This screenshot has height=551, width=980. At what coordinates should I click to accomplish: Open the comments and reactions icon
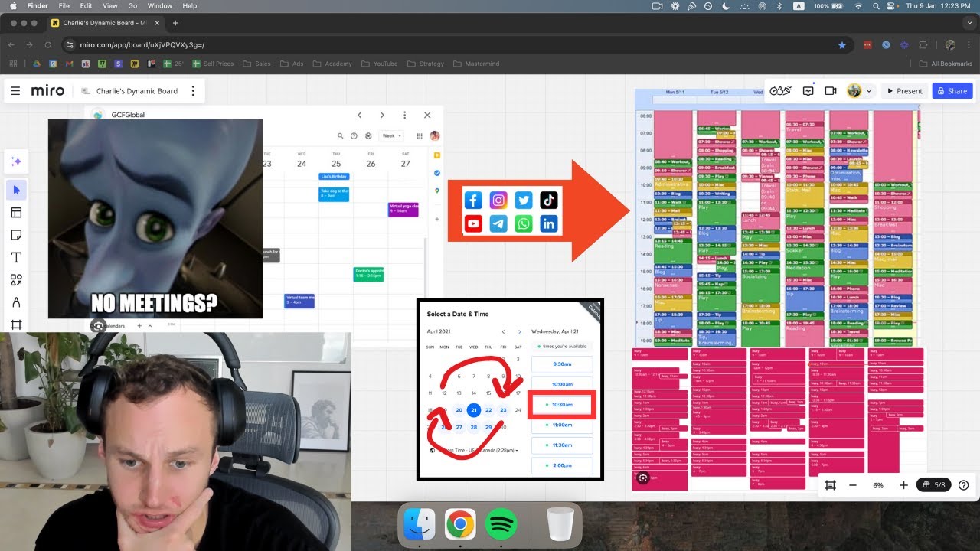point(808,91)
